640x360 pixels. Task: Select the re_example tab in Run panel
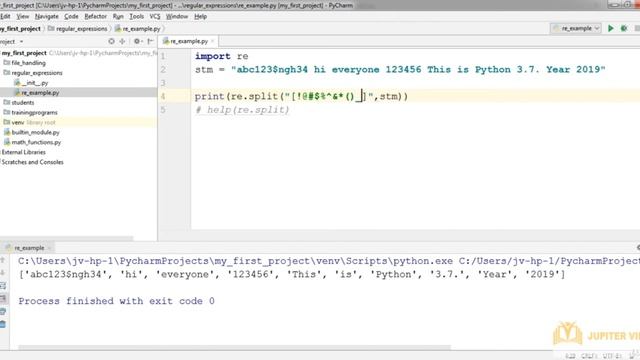[x=29, y=248]
